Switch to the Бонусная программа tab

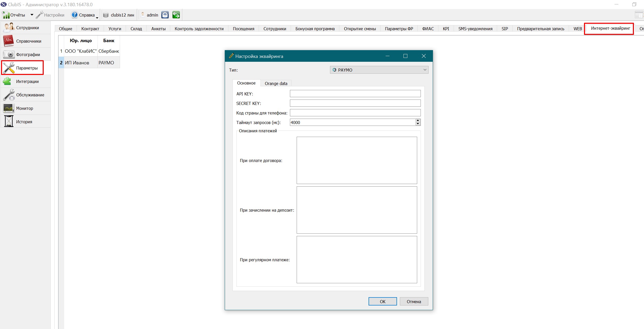click(x=315, y=29)
